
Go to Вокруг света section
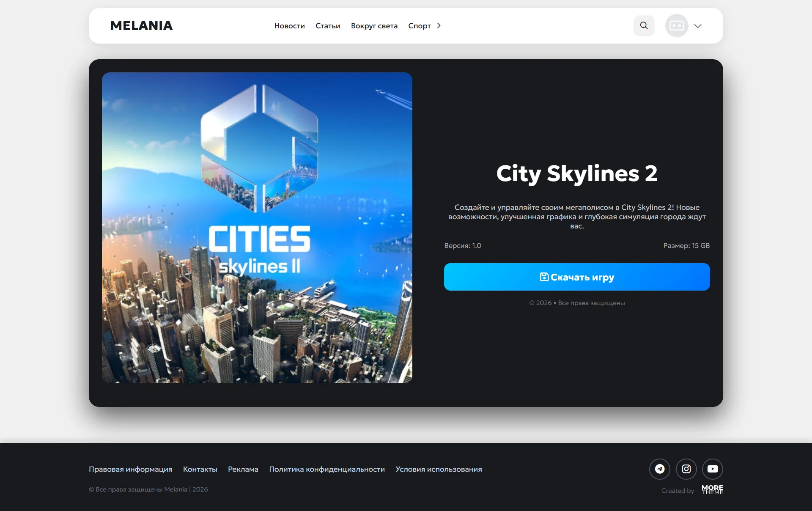click(x=374, y=26)
